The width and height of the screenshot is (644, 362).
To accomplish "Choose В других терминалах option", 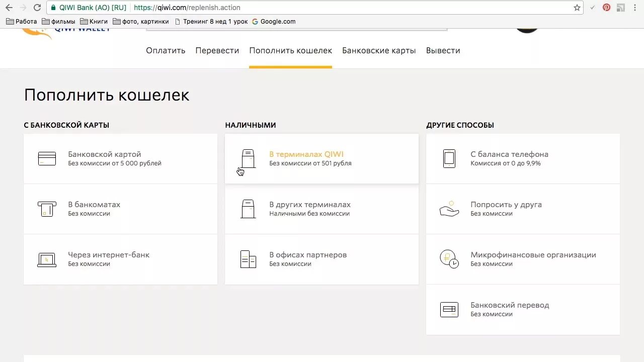I will click(321, 209).
